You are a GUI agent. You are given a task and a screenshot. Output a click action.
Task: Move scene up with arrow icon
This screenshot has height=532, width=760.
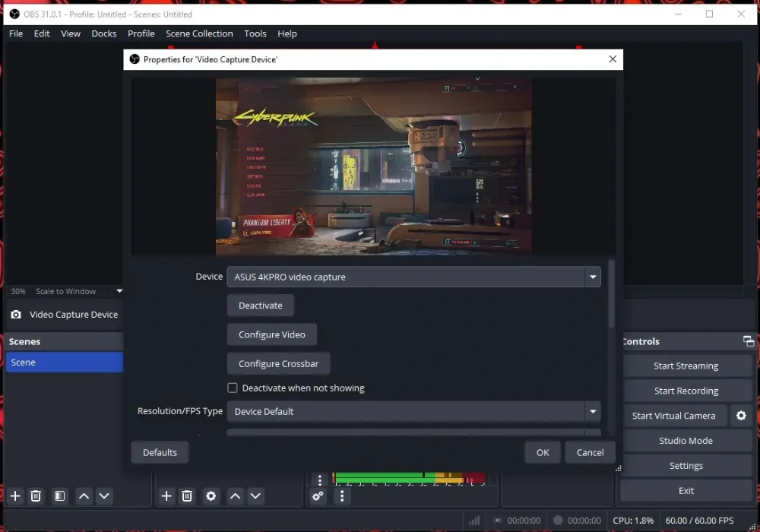coord(84,496)
